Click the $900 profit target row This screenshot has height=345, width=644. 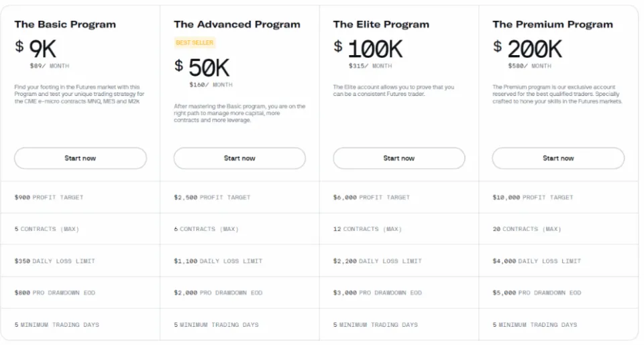[49, 197]
